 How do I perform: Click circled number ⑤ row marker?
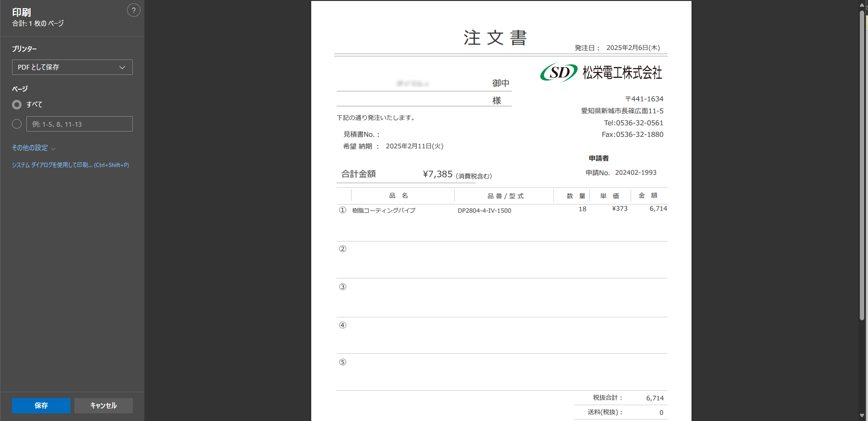342,362
